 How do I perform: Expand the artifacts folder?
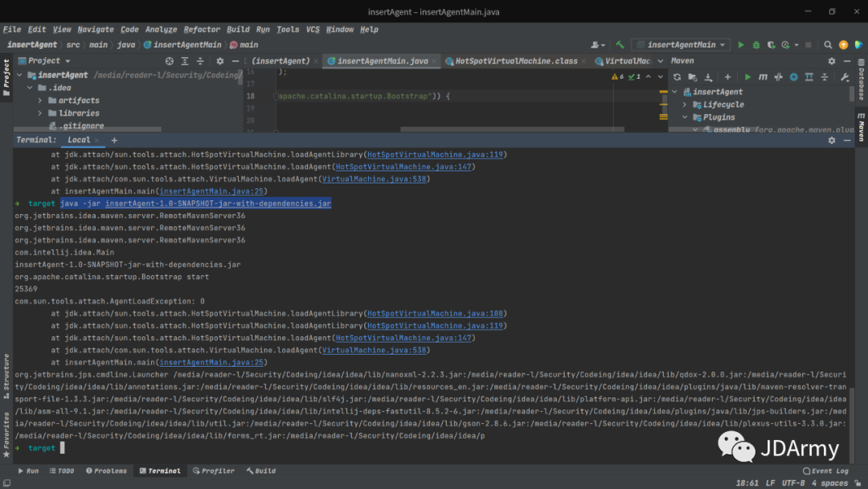click(x=40, y=101)
